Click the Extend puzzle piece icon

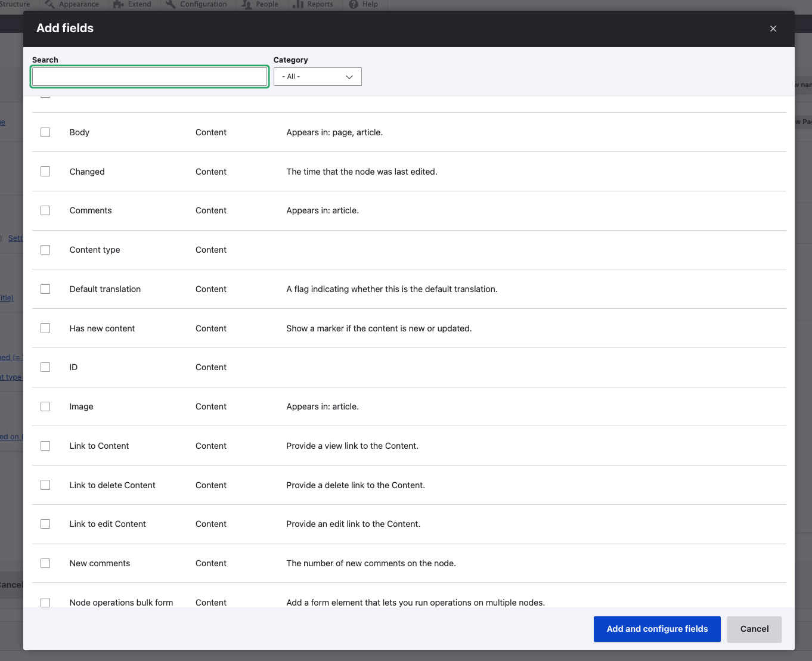point(119,4)
